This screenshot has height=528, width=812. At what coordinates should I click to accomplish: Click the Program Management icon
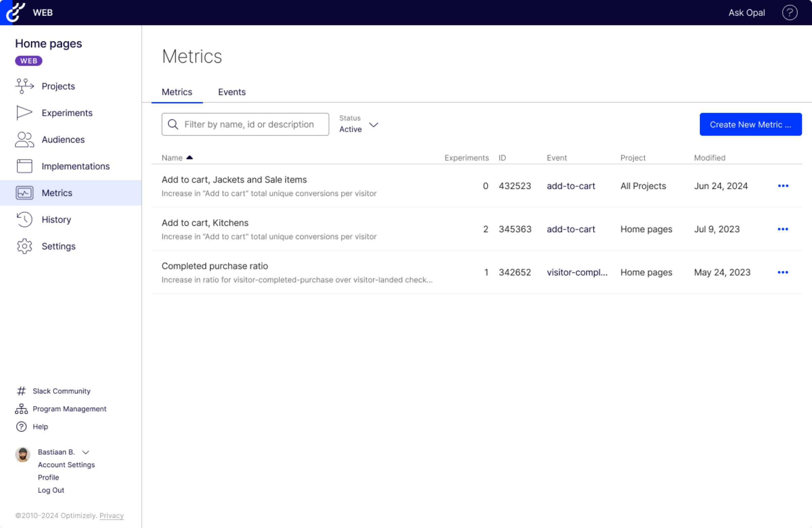21,409
